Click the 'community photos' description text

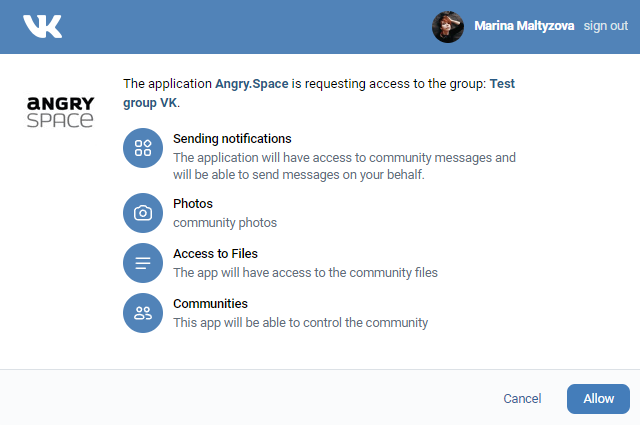225,223
